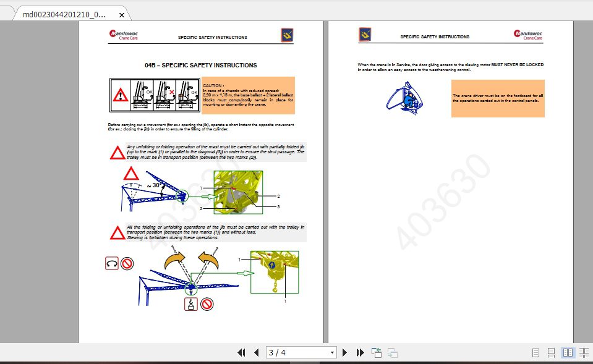Image resolution: width=593 pixels, height=364 pixels.
Task: Rotate the page counterclockwise
Action: 376,352
